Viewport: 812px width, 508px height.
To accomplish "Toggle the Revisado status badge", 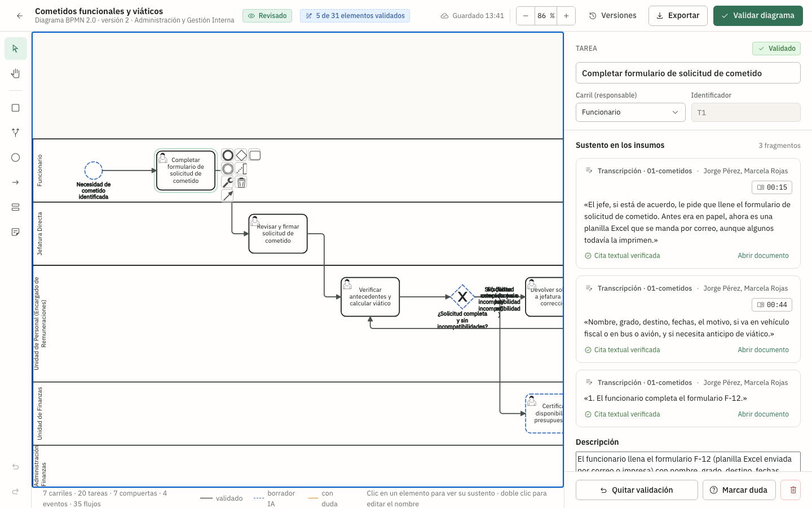I will point(267,16).
